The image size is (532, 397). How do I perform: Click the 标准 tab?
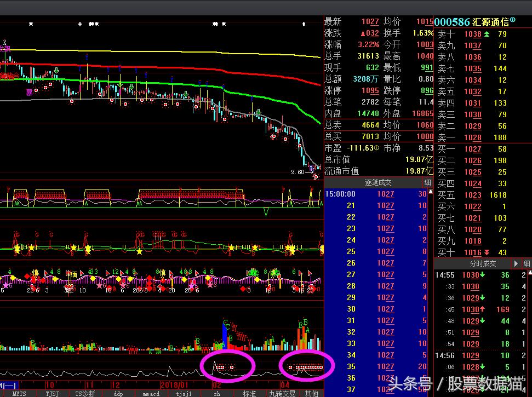(249, 393)
